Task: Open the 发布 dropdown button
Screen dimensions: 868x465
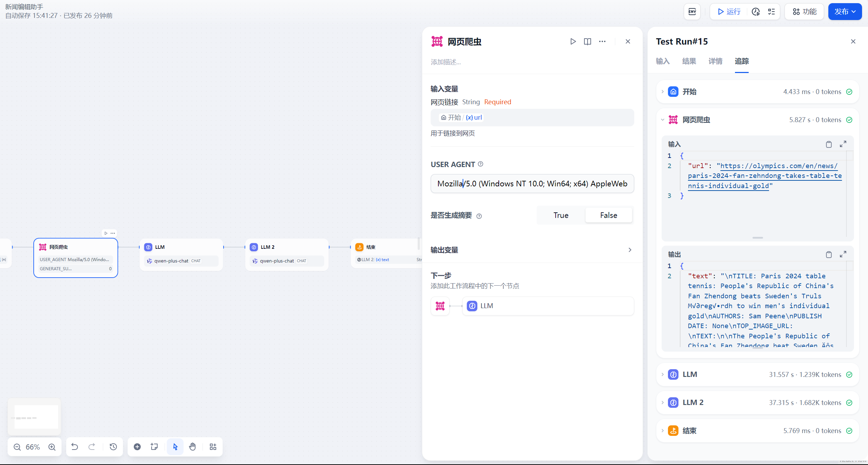Action: tap(845, 12)
